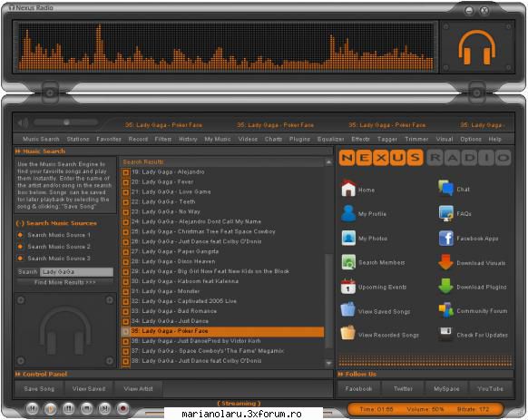Open My Photos icon
The image size is (528, 420).
[348, 238]
